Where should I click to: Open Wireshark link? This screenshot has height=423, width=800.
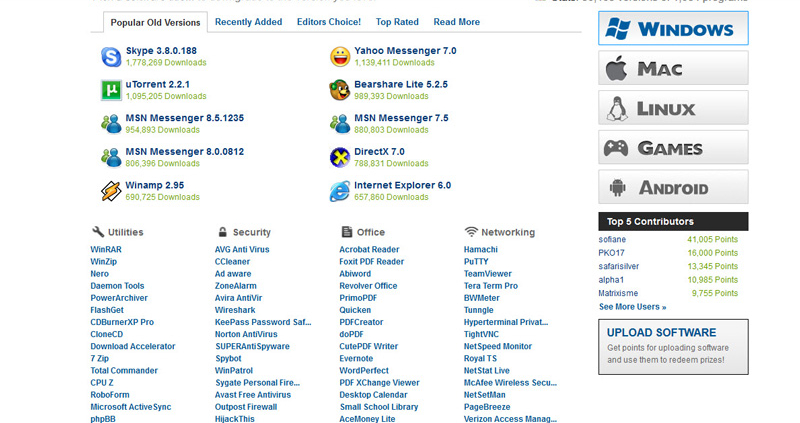point(235,310)
